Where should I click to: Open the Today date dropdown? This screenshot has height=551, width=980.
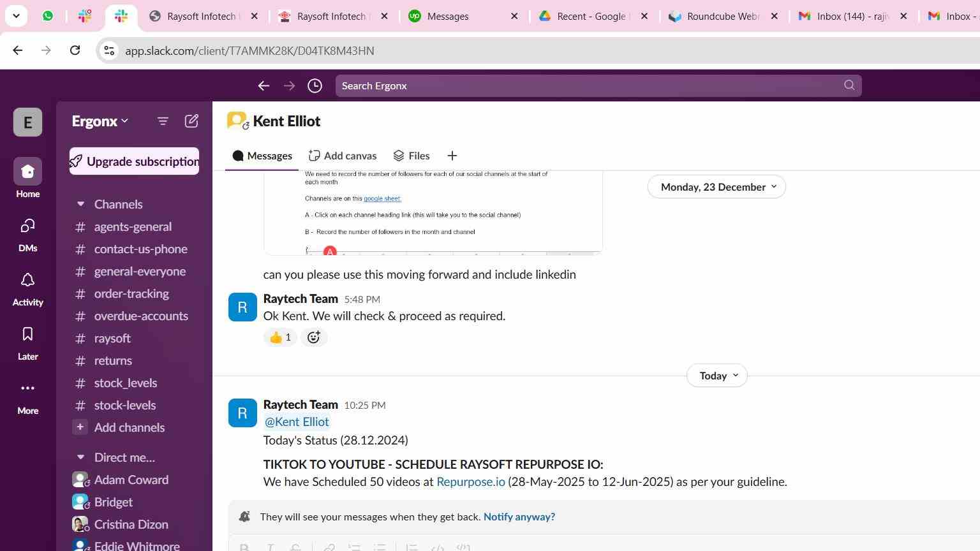[717, 376]
